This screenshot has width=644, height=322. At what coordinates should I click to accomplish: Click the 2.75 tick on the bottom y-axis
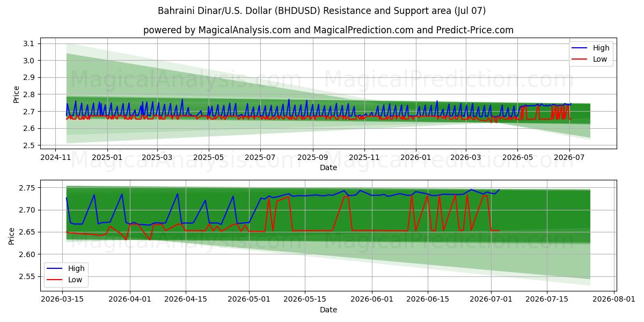tap(27, 188)
